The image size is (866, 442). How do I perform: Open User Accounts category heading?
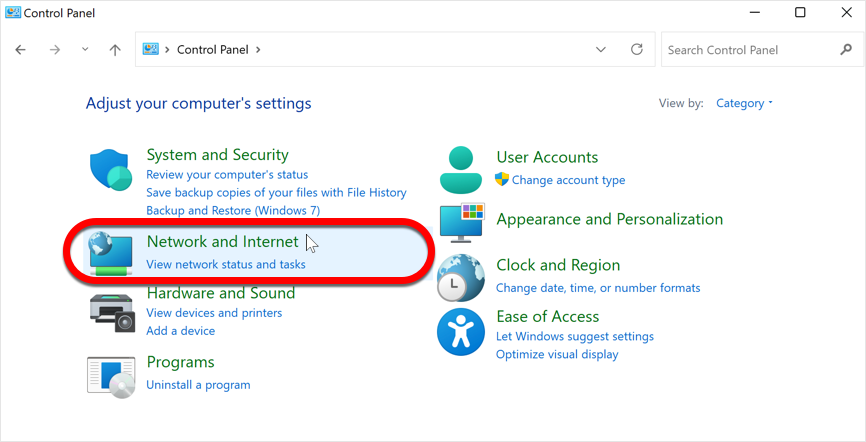(547, 157)
